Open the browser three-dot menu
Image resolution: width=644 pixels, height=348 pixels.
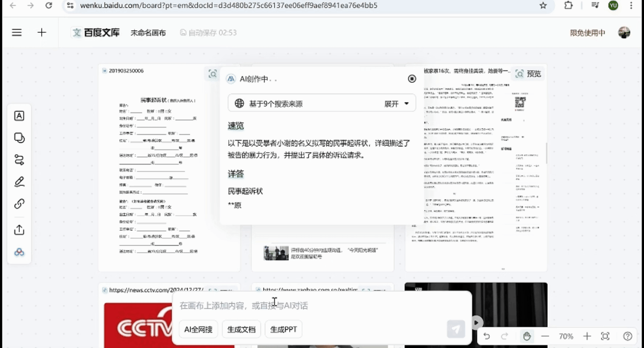[x=631, y=6]
